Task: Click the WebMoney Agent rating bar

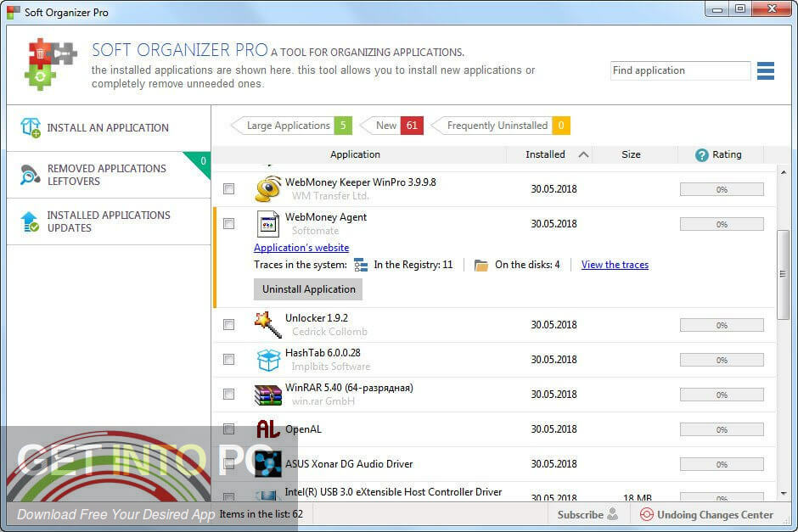Action: pos(722,224)
